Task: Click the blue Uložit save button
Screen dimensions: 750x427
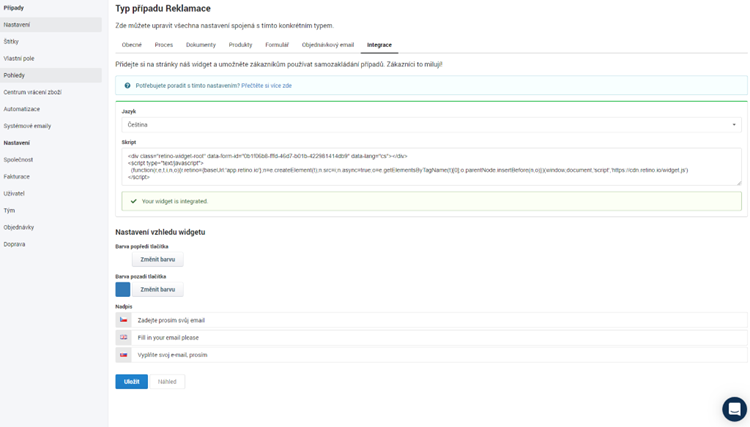Action: [132, 382]
